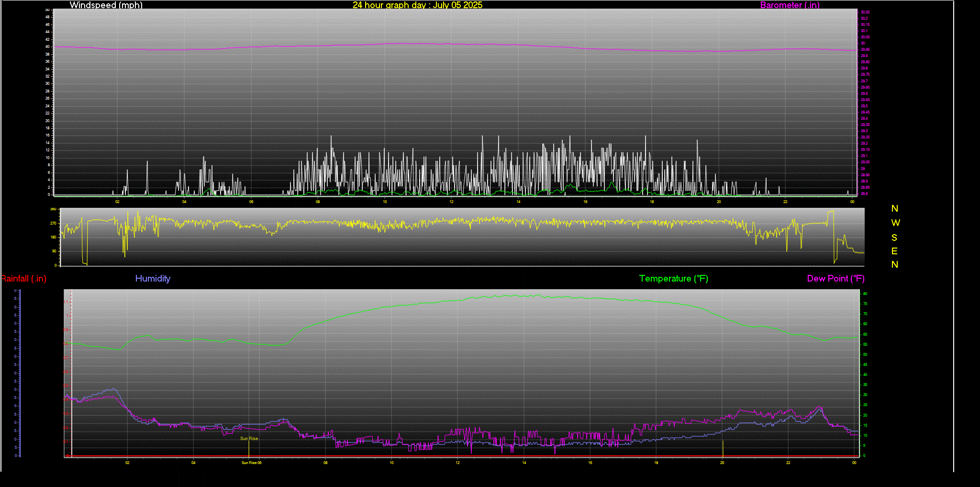Click the "180" wind direction axis value
Screen dimensions: 980x487
coord(54,237)
